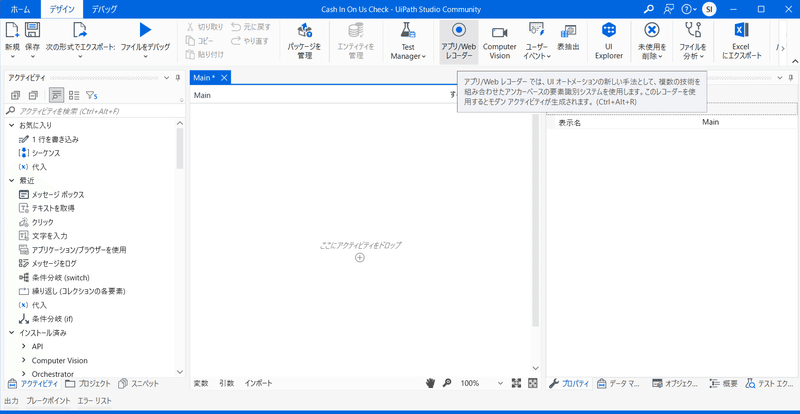
Task: Click Excel にエクスポート icon
Action: [x=741, y=30]
